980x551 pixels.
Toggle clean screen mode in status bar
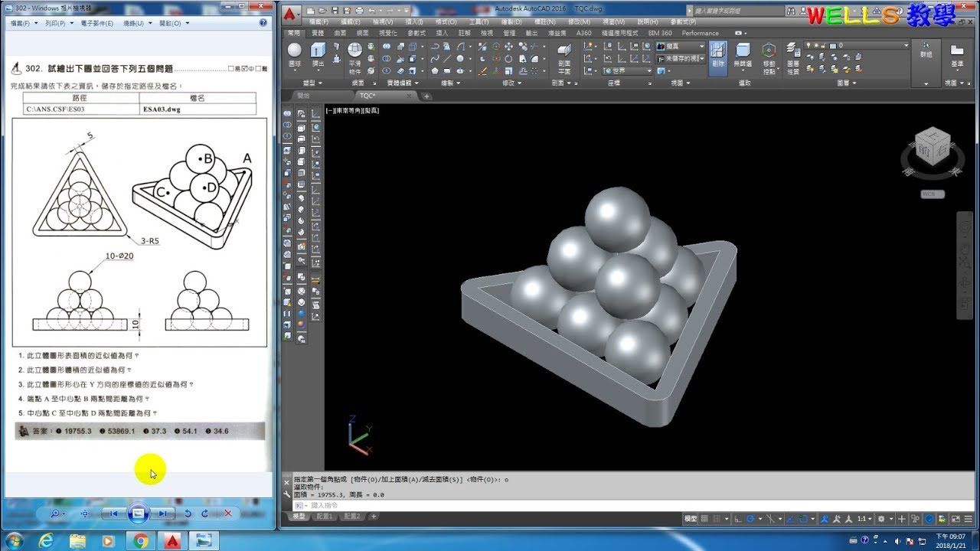click(x=955, y=518)
